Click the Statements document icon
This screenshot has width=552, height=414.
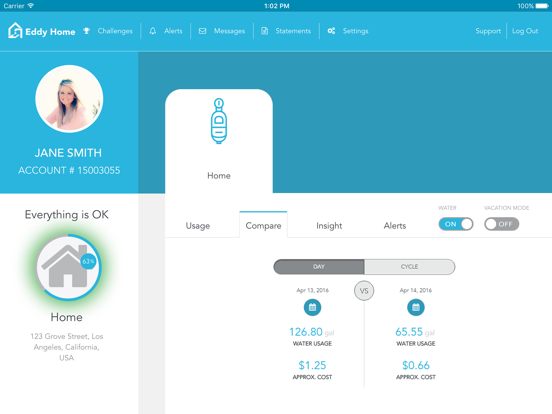point(264,31)
